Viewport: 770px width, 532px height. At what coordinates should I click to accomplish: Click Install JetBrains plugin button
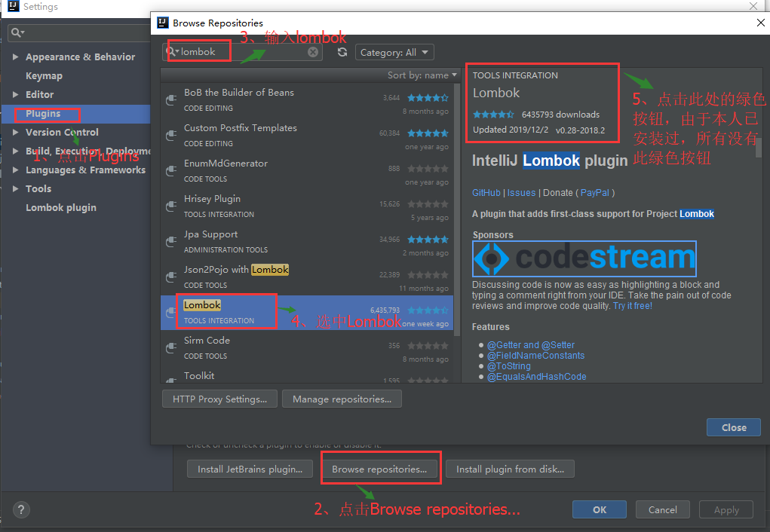coord(250,469)
